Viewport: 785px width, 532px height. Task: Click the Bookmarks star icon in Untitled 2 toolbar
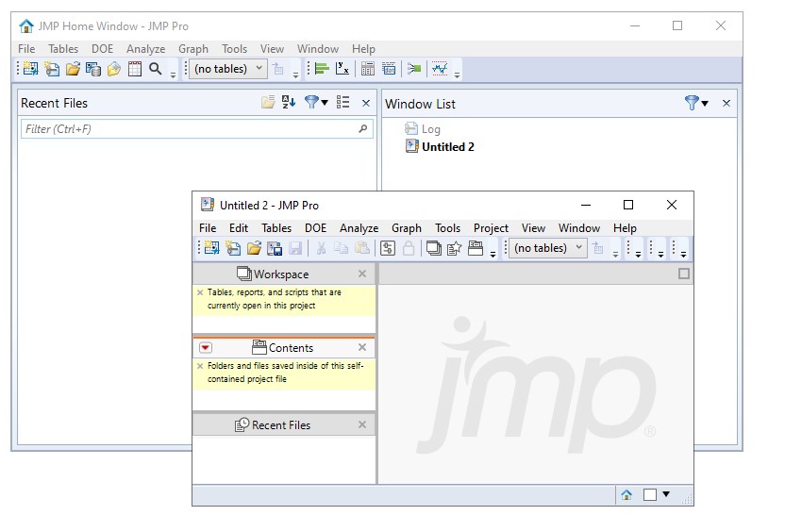454,248
